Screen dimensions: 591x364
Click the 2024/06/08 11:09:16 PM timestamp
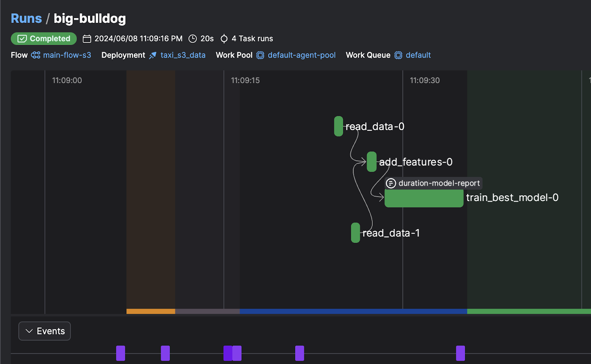tap(139, 39)
